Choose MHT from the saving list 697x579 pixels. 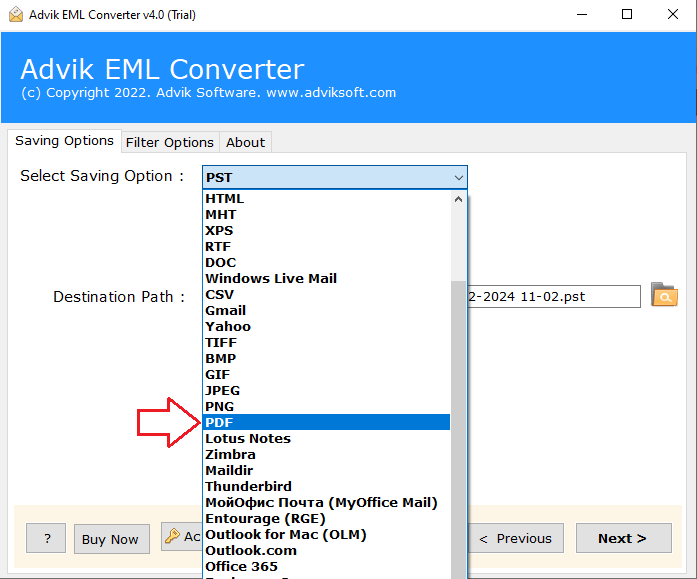click(x=326, y=215)
